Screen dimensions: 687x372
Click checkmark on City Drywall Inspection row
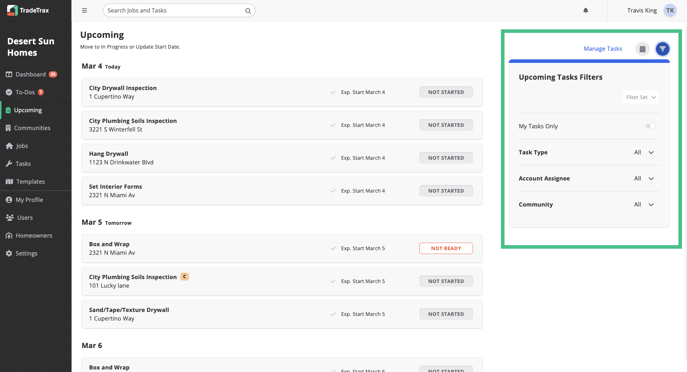pos(333,92)
